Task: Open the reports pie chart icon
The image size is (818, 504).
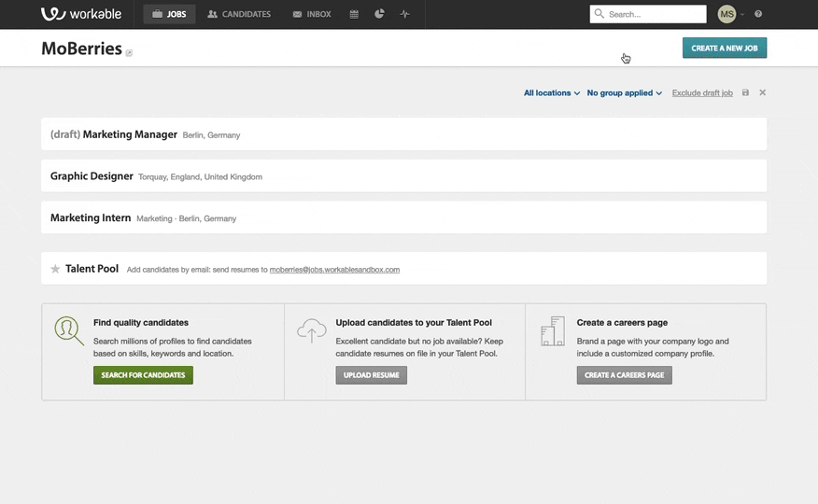Action: tap(379, 14)
